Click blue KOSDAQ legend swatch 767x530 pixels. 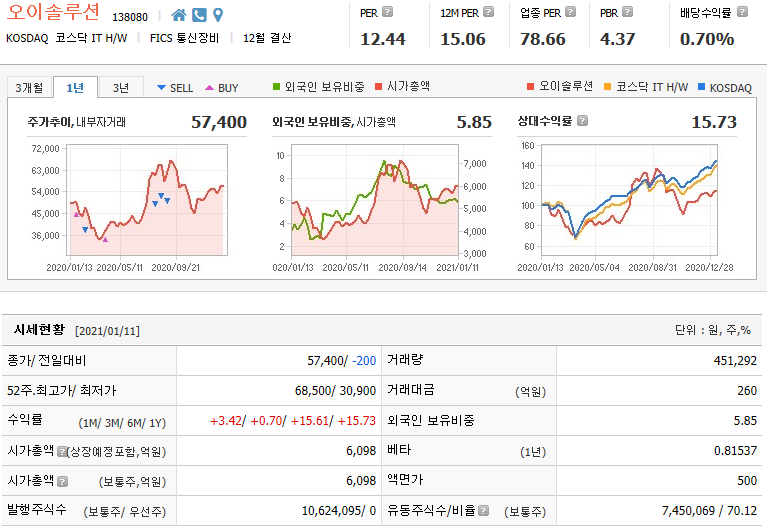pyautogui.click(x=701, y=87)
